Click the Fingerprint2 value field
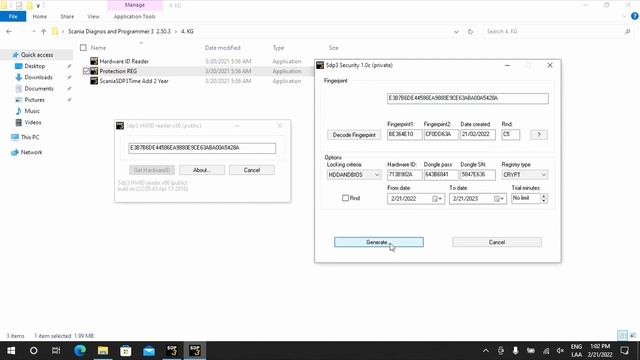This screenshot has width=640, height=360. coord(441,134)
